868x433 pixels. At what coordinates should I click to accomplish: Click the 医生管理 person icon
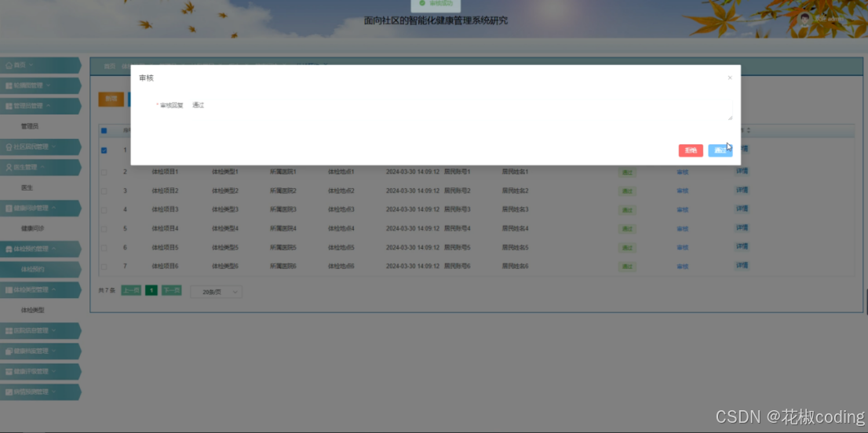9,167
